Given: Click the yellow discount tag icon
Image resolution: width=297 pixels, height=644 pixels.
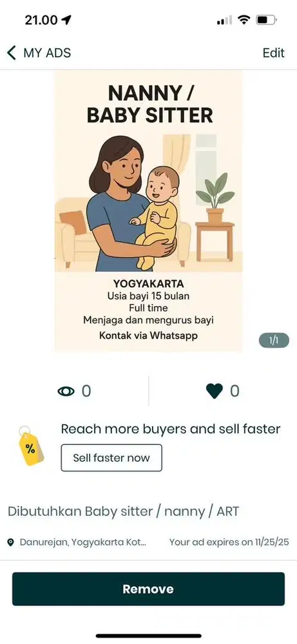Looking at the screenshot, I should point(31,446).
